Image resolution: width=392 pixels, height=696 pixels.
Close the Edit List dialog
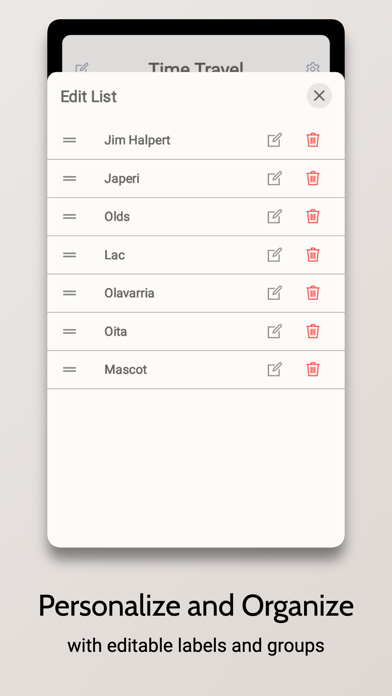(319, 96)
